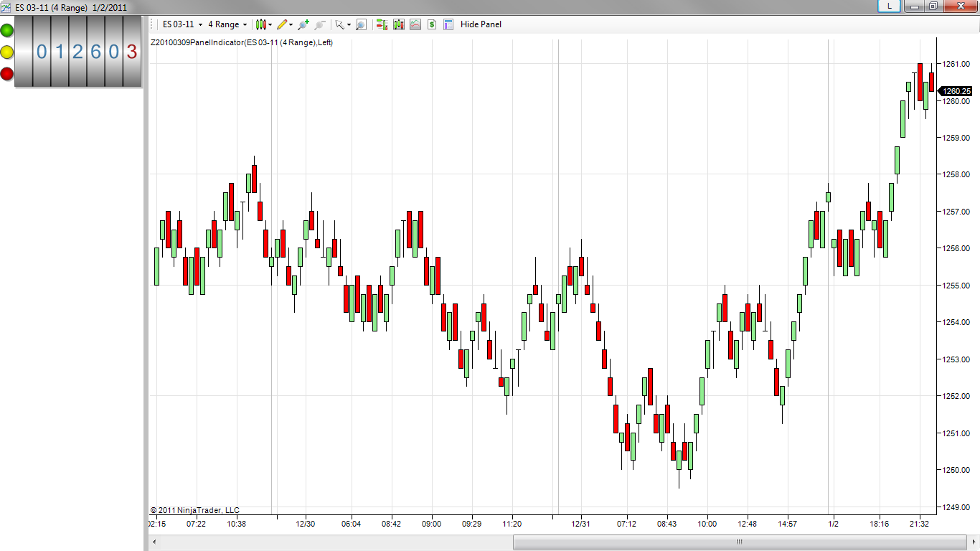Click the 1252.00 price axis label
This screenshot has height=551, width=980.
(x=957, y=396)
